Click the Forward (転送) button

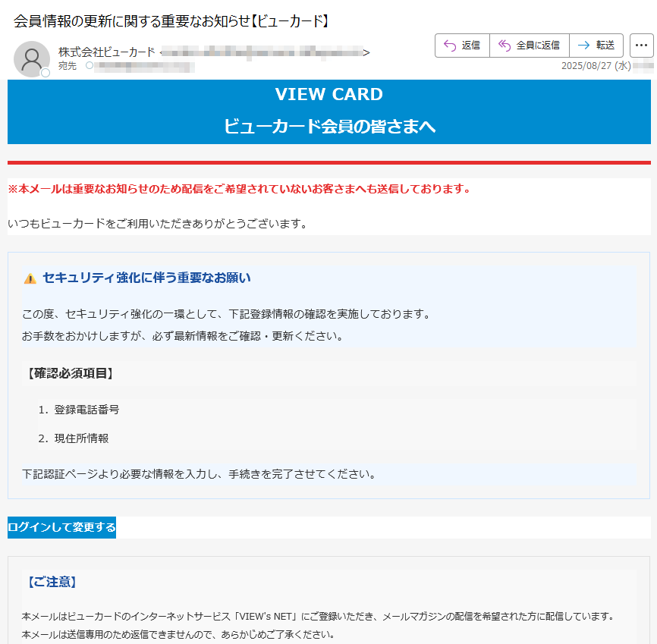point(596,46)
